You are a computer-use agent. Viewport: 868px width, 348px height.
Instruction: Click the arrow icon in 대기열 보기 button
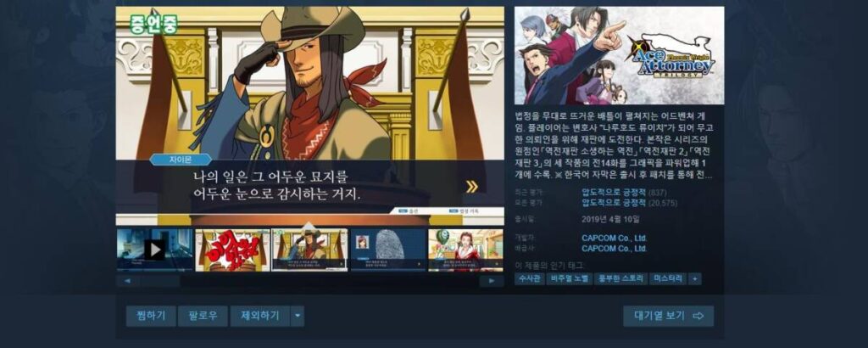point(698,316)
